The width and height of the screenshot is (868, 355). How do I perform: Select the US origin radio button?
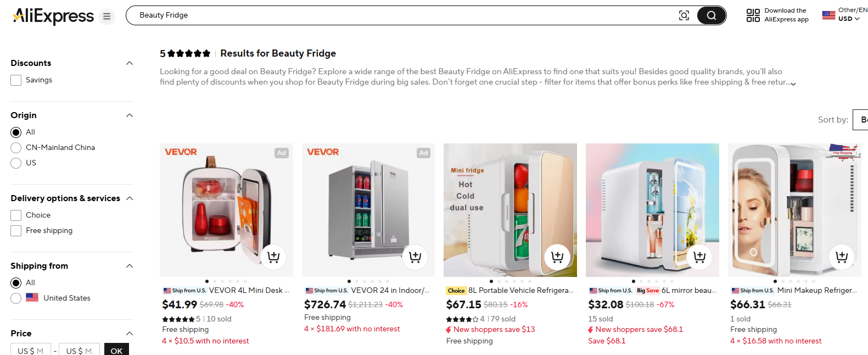(x=16, y=163)
